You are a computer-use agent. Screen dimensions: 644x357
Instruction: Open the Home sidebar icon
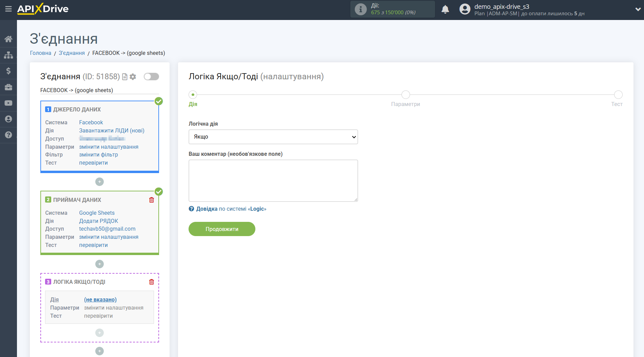(8, 39)
